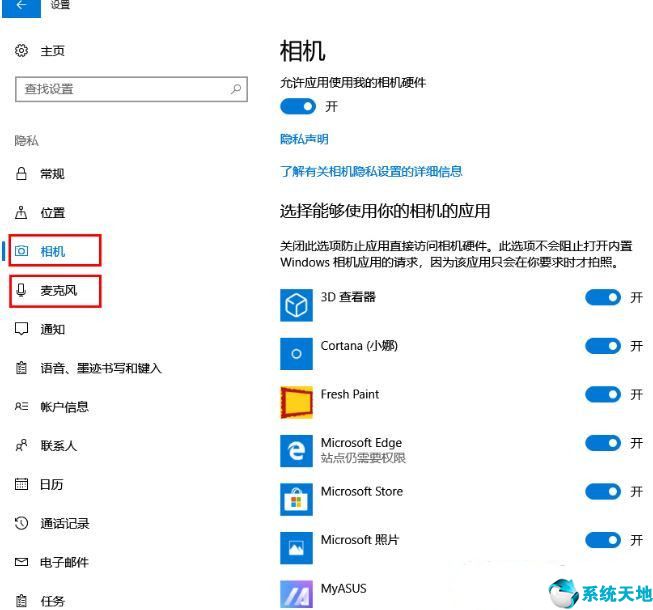
Task: Click the Microsoft 照片 app icon
Action: click(x=296, y=548)
